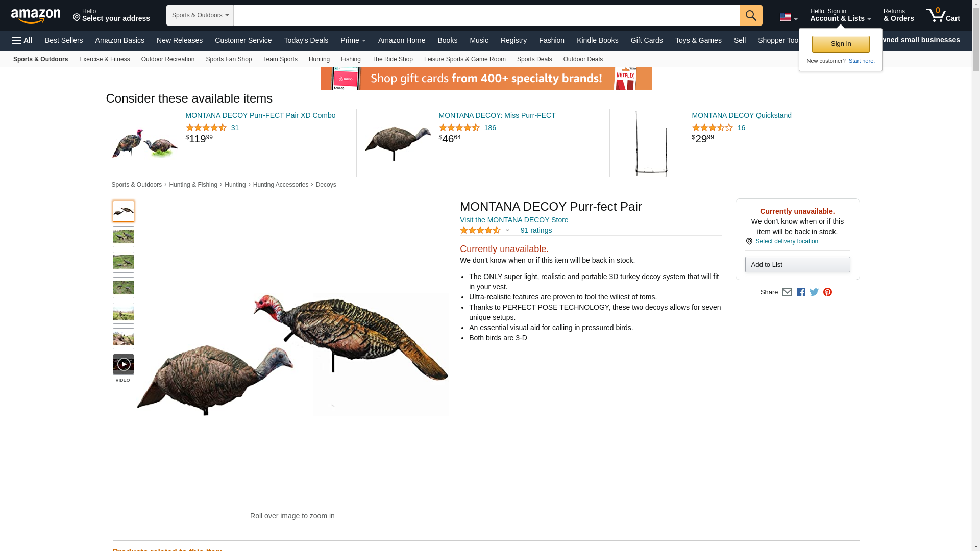Open the language flag dropdown
This screenshot has height=551, width=980.
(789, 17)
